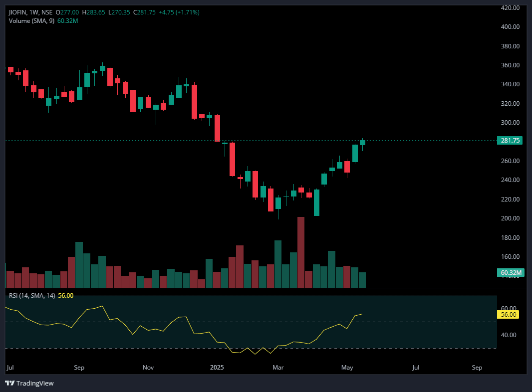Image resolution: width=532 pixels, height=392 pixels.
Task: Click the Nov label on time axis
Action: (148, 368)
